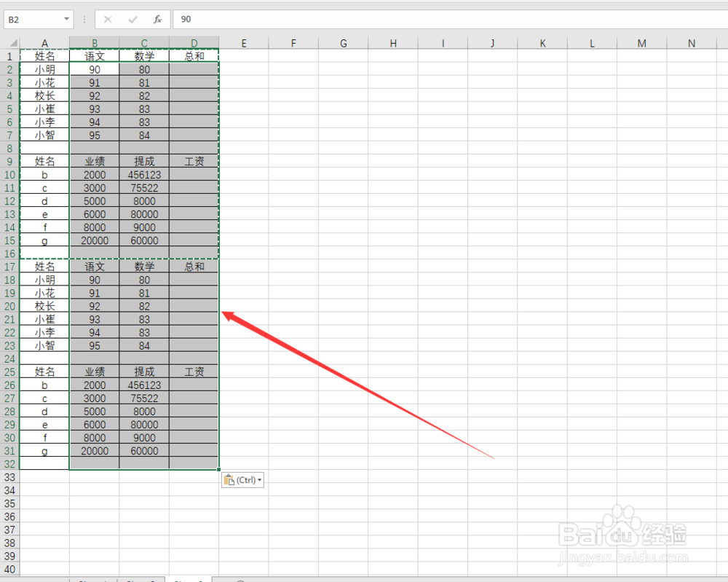Click cell B29 containing 6000
The image size is (728, 582).
[94, 425]
